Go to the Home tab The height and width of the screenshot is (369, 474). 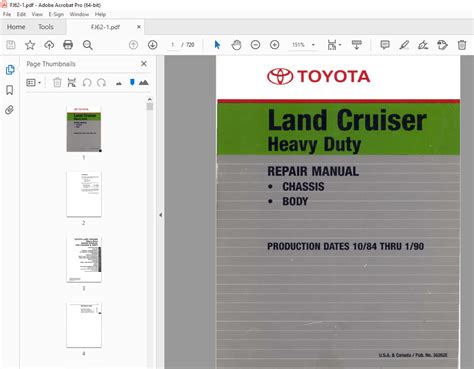[x=16, y=27]
